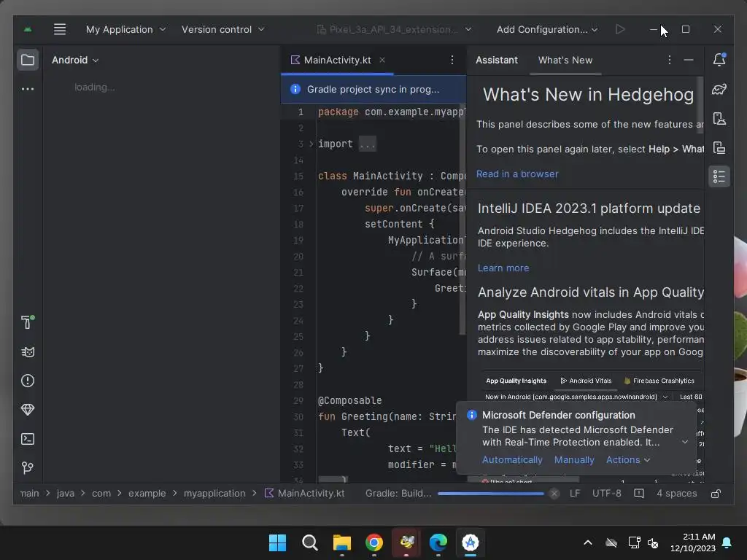Open the Project tool window folder icon

pyautogui.click(x=28, y=60)
